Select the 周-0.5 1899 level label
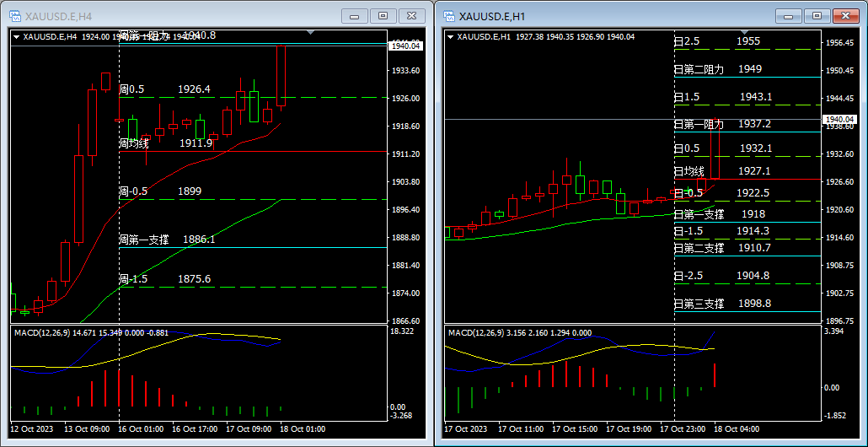Screen dimensions: 868x447 coord(160,191)
